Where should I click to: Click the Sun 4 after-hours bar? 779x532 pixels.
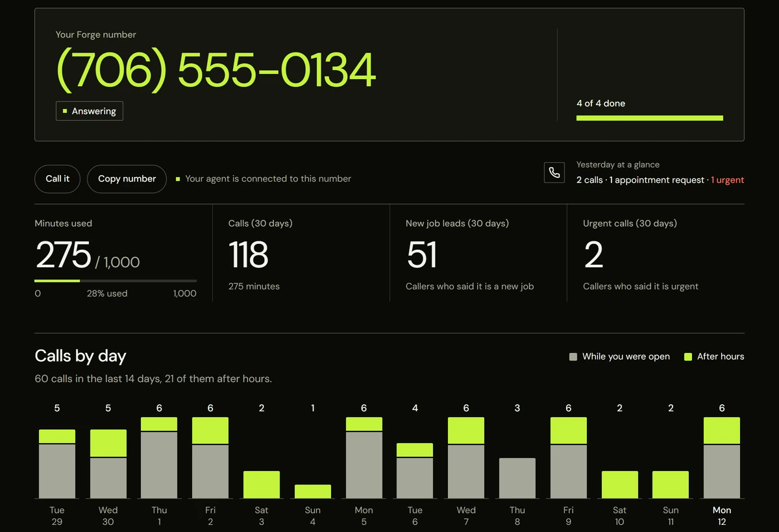(x=313, y=491)
